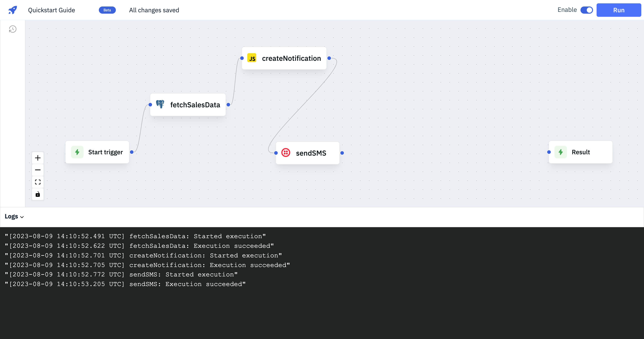Select the Quickstart Guide title
Viewport: 644px width, 339px height.
(51, 10)
